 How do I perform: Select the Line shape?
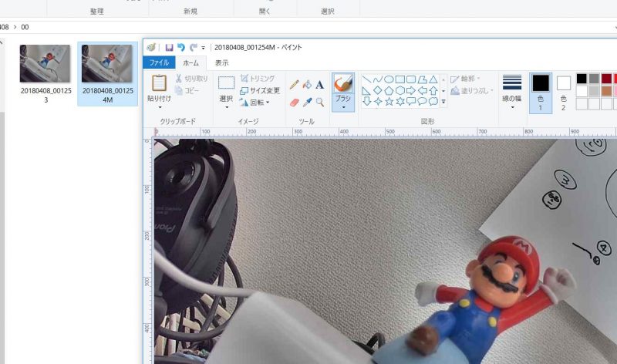point(366,79)
